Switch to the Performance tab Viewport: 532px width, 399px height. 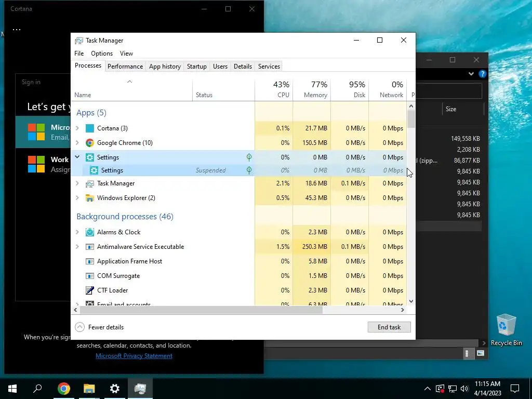pyautogui.click(x=125, y=66)
